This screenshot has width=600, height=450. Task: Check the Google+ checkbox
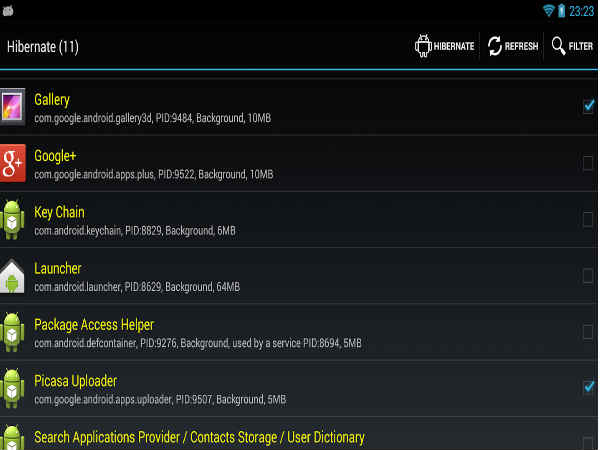point(588,163)
